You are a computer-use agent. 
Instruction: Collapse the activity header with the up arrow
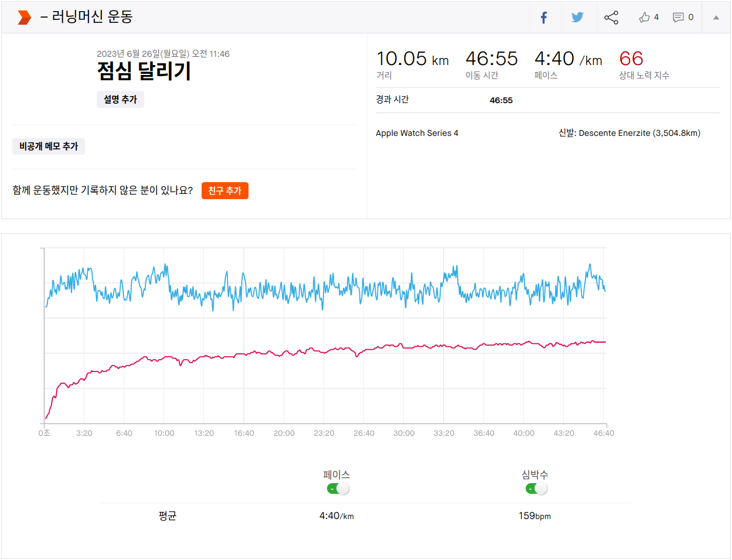click(x=716, y=18)
